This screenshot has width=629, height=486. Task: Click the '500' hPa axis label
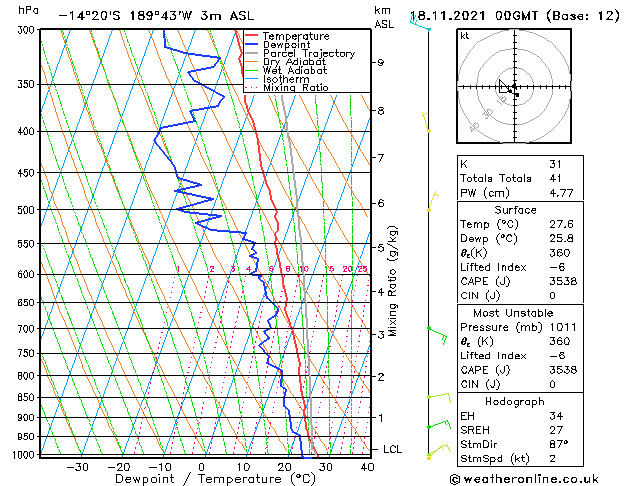click(26, 210)
